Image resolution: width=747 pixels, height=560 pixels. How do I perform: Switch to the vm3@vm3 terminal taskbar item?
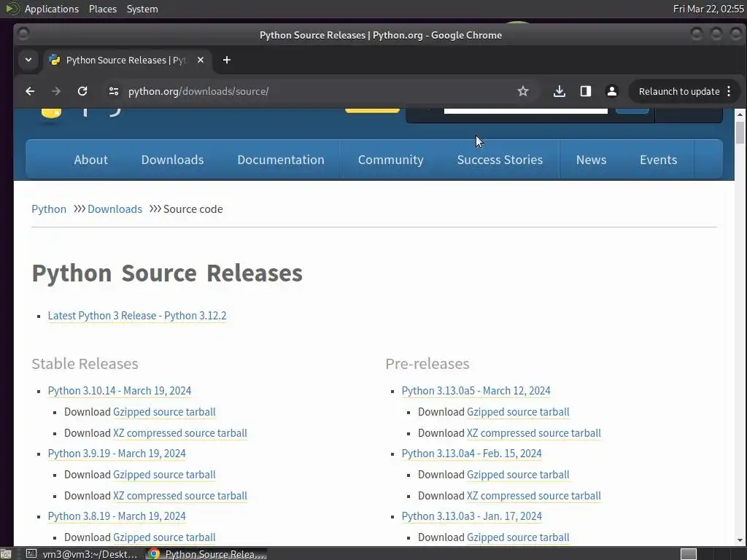coord(82,554)
